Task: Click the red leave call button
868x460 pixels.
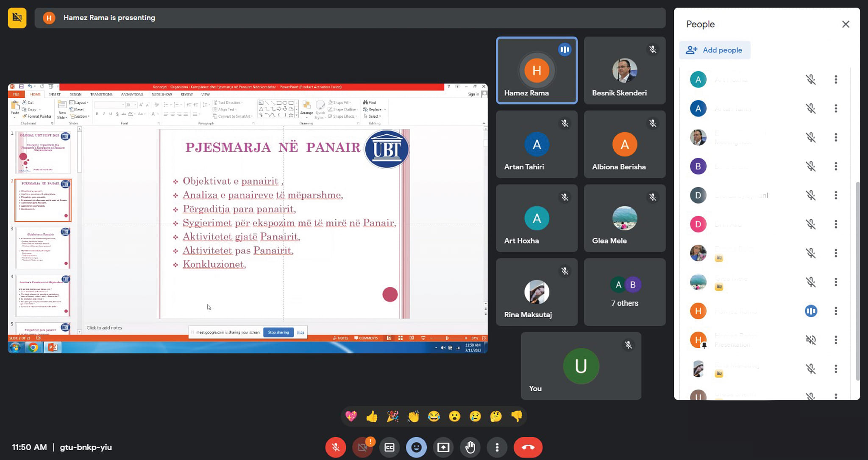Action: click(x=528, y=447)
